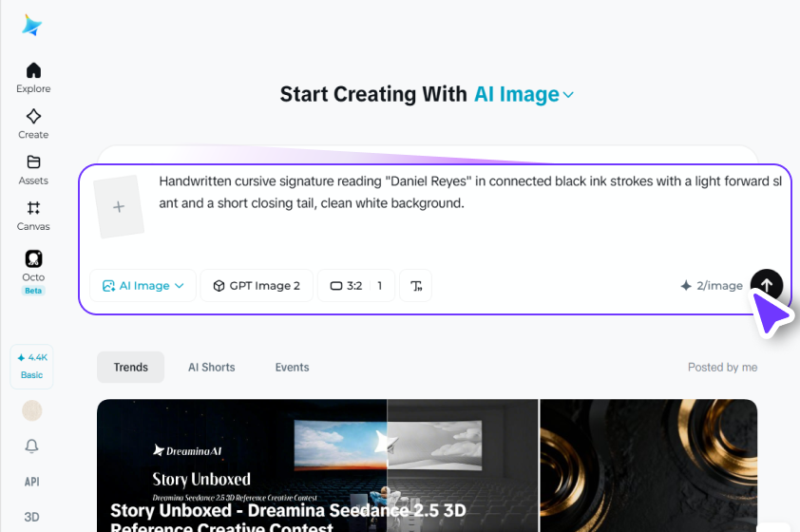Choose the GPT Image 2 model selector
The height and width of the screenshot is (532, 800).
(257, 286)
